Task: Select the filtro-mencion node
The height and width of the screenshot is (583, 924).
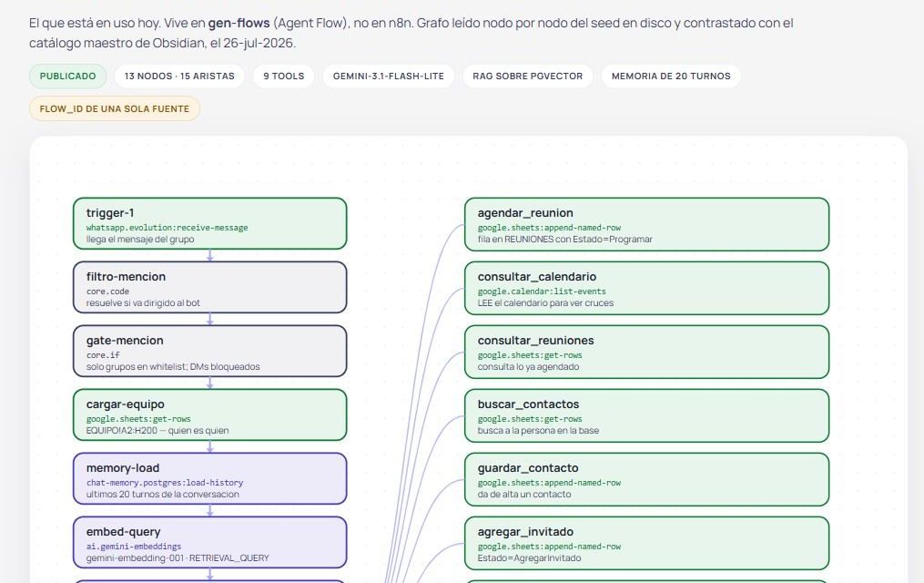Action: click(x=209, y=287)
